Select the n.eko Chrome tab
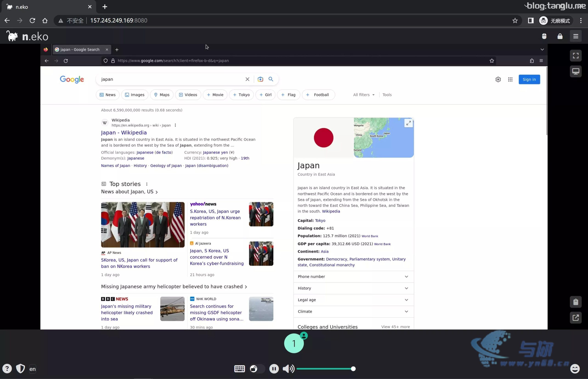 click(49, 7)
